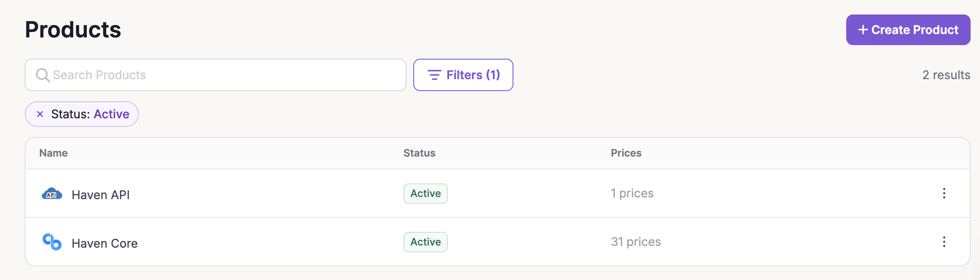The image size is (980, 280).
Task: View the 31 prices for Haven Core
Action: tap(636, 242)
